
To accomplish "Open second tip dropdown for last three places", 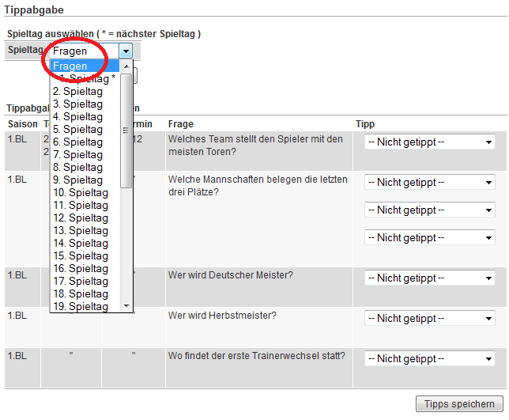I will [x=429, y=210].
